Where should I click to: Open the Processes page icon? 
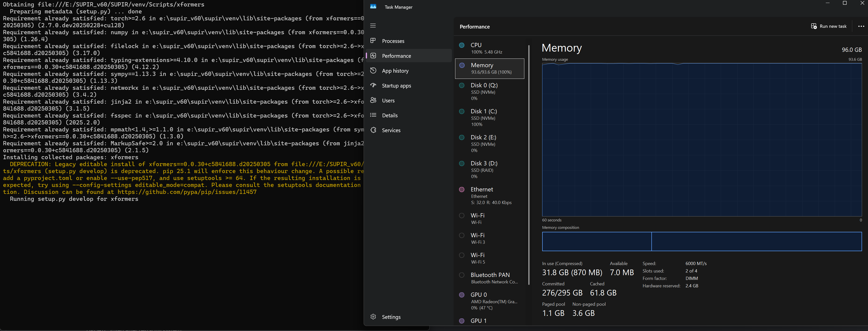tap(373, 41)
